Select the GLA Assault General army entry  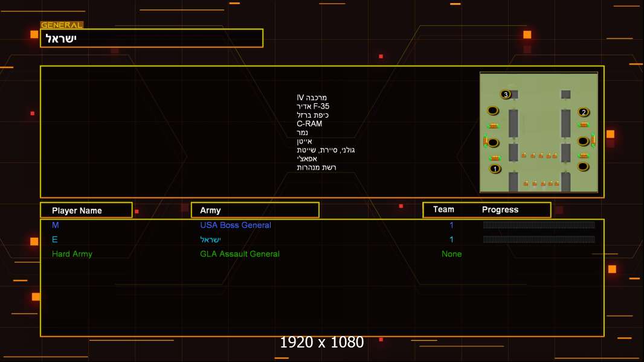239,254
